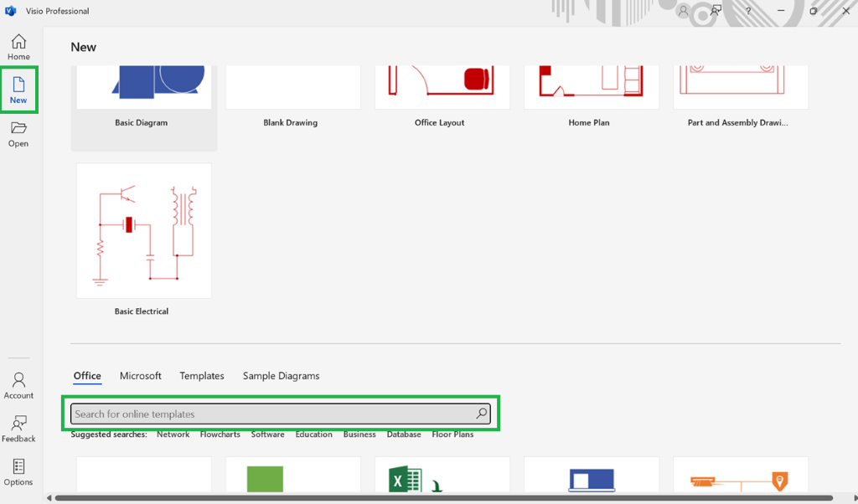Click the feedback icon in title bar

[716, 11]
